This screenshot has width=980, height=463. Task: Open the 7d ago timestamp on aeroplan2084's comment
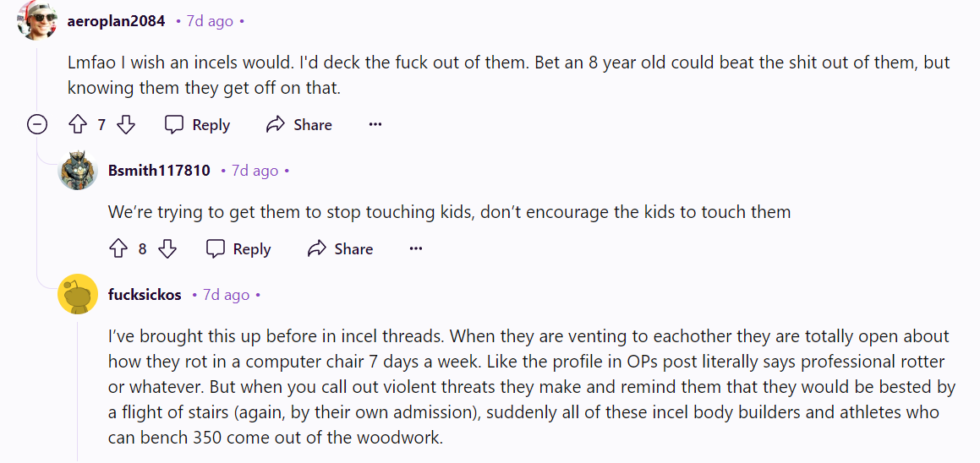point(210,21)
